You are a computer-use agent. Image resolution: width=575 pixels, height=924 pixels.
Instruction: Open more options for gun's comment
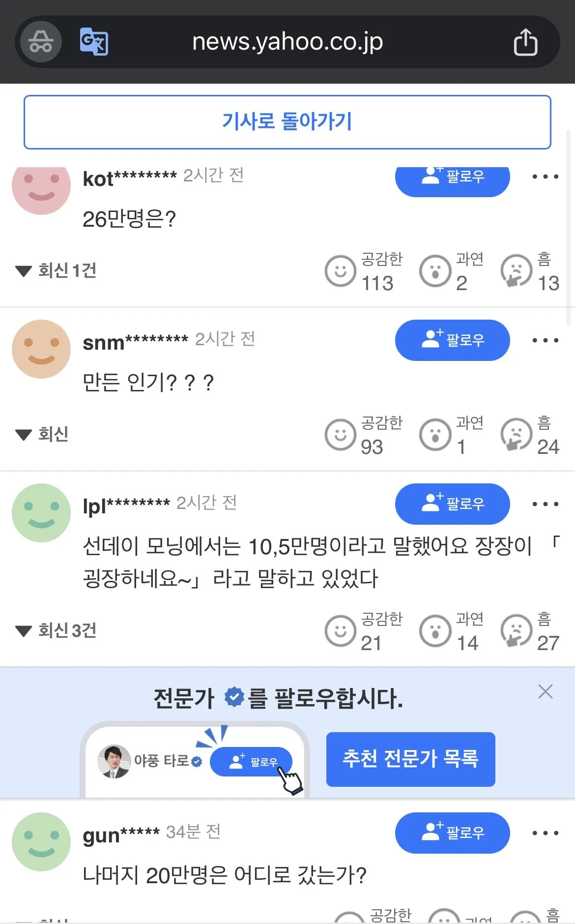(545, 833)
